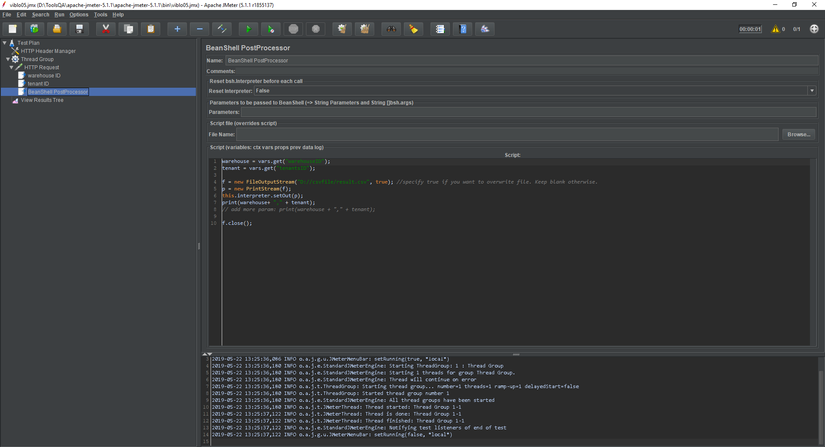Image resolution: width=825 pixels, height=447 pixels.
Task: Open the Run menu
Action: 59,15
